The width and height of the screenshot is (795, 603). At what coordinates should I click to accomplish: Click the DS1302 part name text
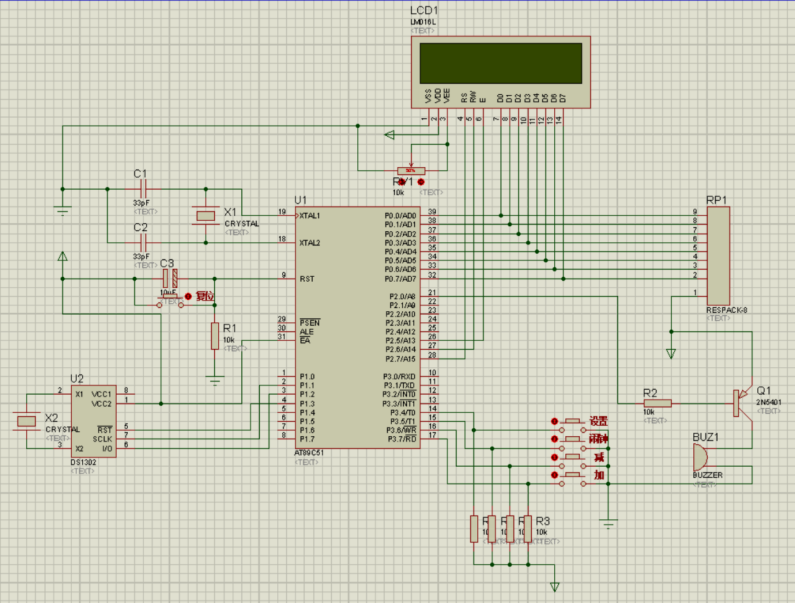[x=83, y=462]
